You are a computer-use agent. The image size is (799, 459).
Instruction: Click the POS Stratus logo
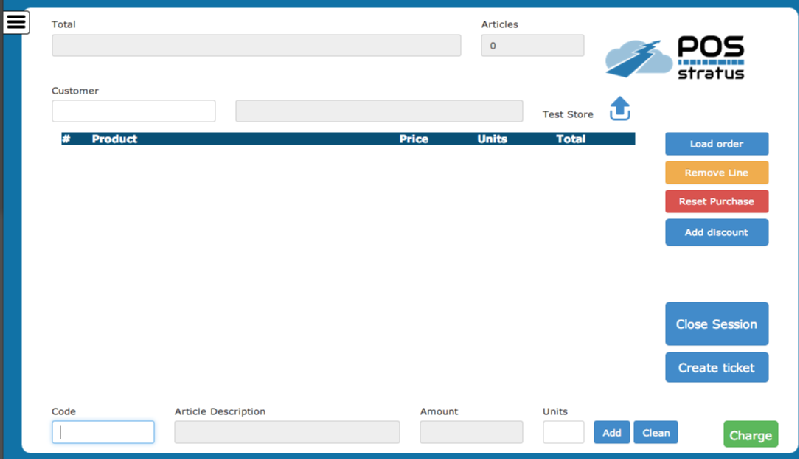(x=675, y=59)
